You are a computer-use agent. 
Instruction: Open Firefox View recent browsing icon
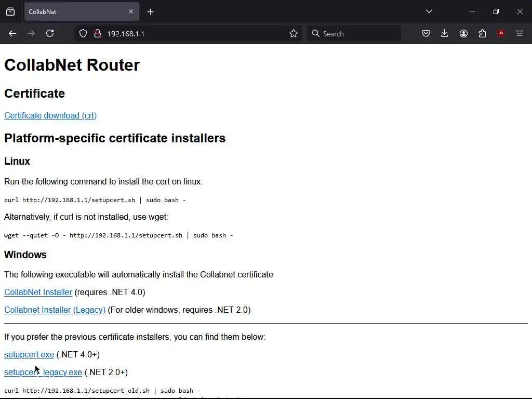click(x=10, y=12)
